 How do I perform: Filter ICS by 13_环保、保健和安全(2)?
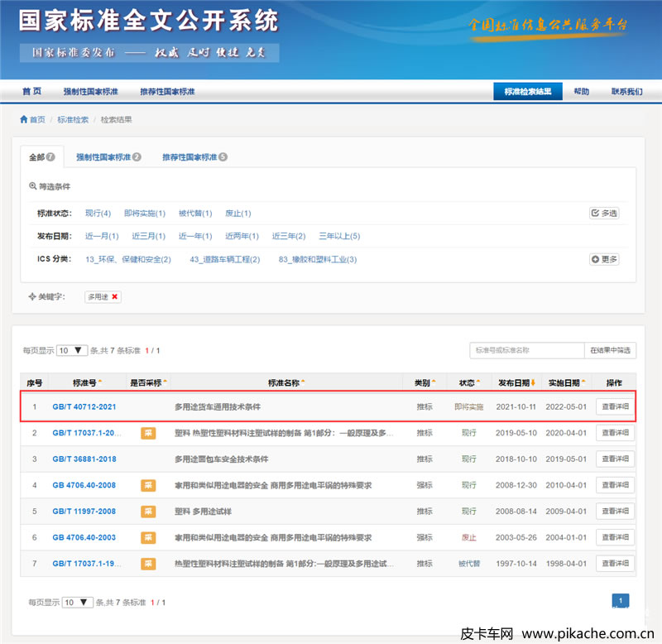coord(128,259)
